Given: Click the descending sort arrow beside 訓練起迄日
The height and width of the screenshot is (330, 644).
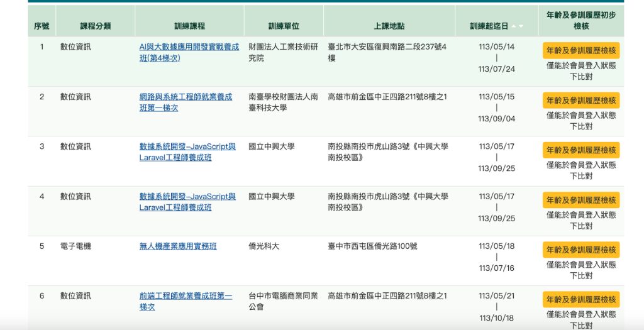Looking at the screenshot, I should [x=521, y=26].
